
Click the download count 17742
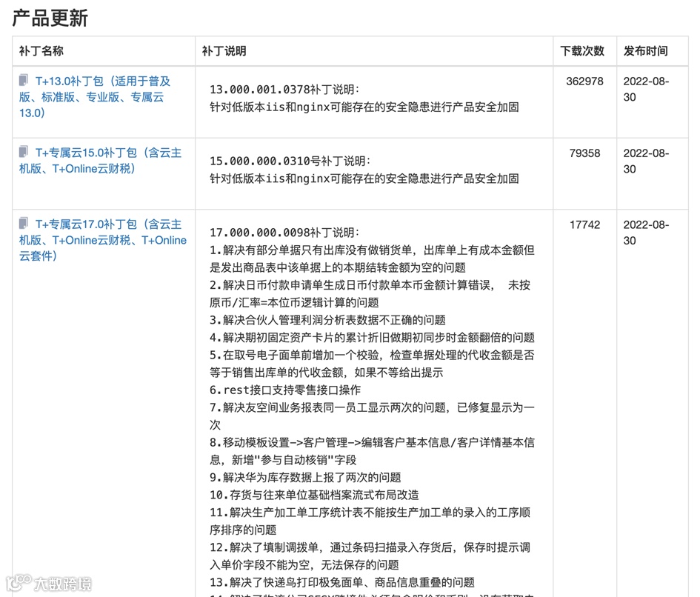coord(584,224)
